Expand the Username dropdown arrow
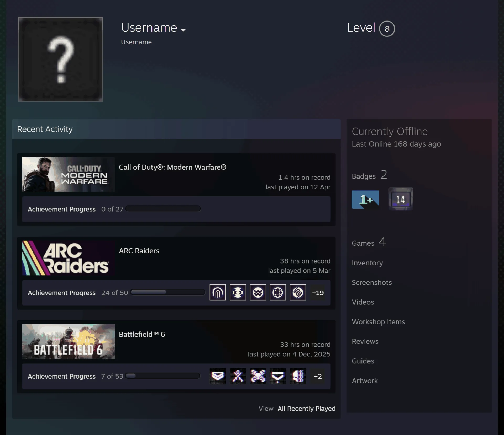504x435 pixels. [x=183, y=30]
